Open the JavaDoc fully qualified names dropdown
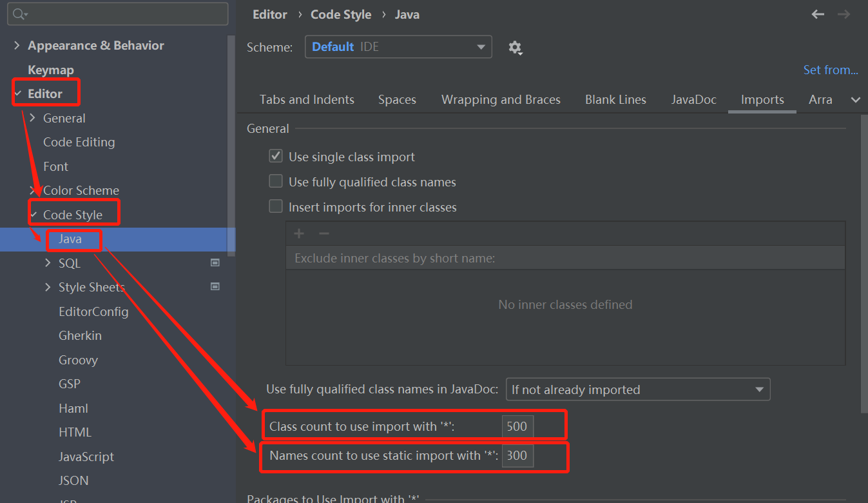The width and height of the screenshot is (868, 503). coord(638,390)
